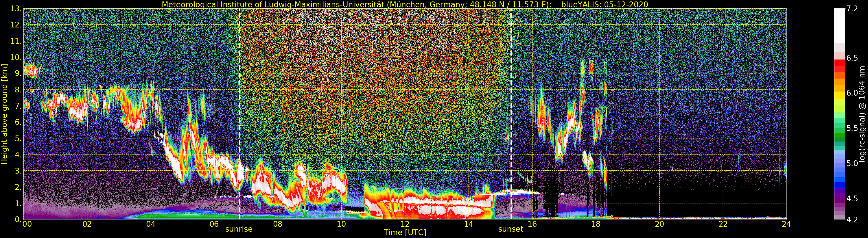This screenshot has width=868, height=238.
Task: Select the 12 tick on time axis
Action: (x=405, y=224)
